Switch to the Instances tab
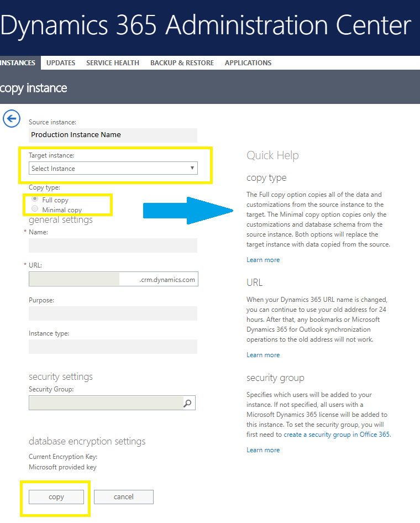The image size is (420, 523). (x=18, y=63)
